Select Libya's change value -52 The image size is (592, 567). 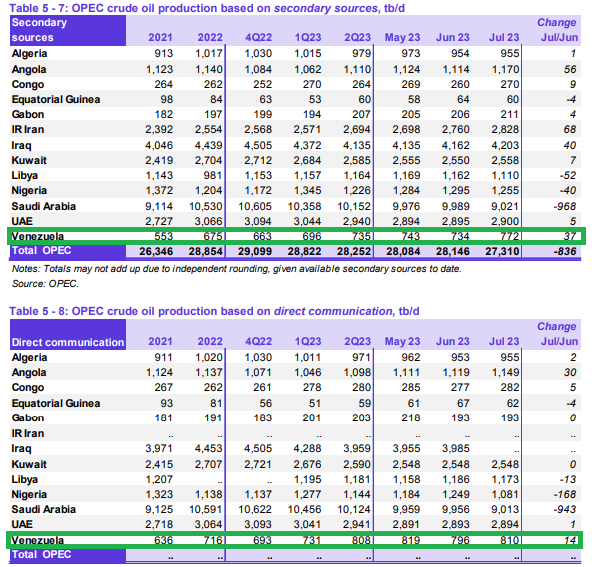[567, 176]
